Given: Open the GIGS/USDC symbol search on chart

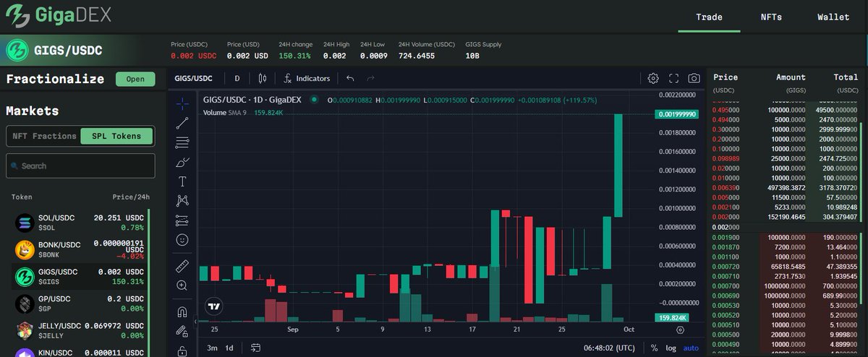Looking at the screenshot, I should coord(193,78).
